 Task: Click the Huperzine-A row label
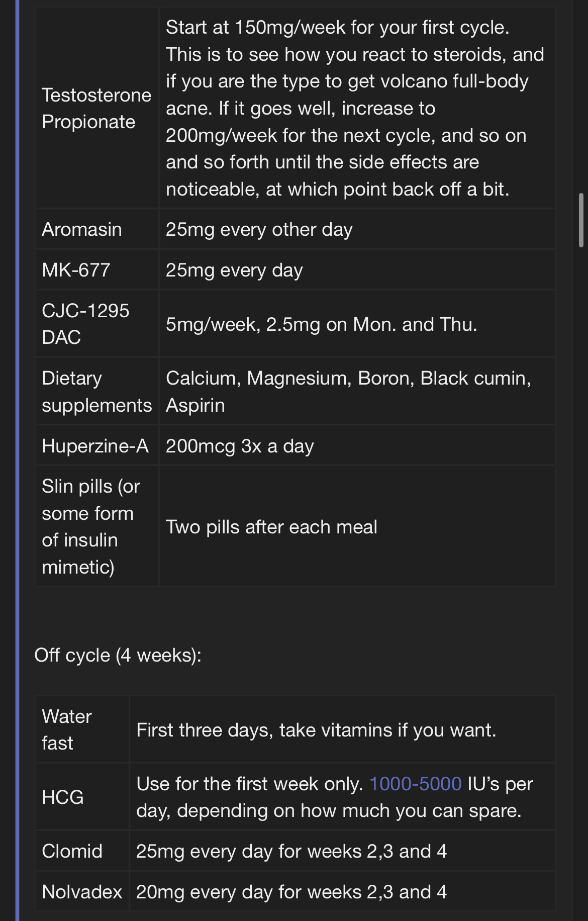click(x=95, y=446)
